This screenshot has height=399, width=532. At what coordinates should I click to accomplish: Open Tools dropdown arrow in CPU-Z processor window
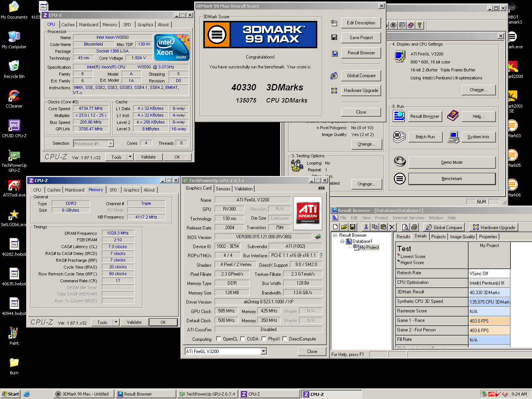point(130,157)
